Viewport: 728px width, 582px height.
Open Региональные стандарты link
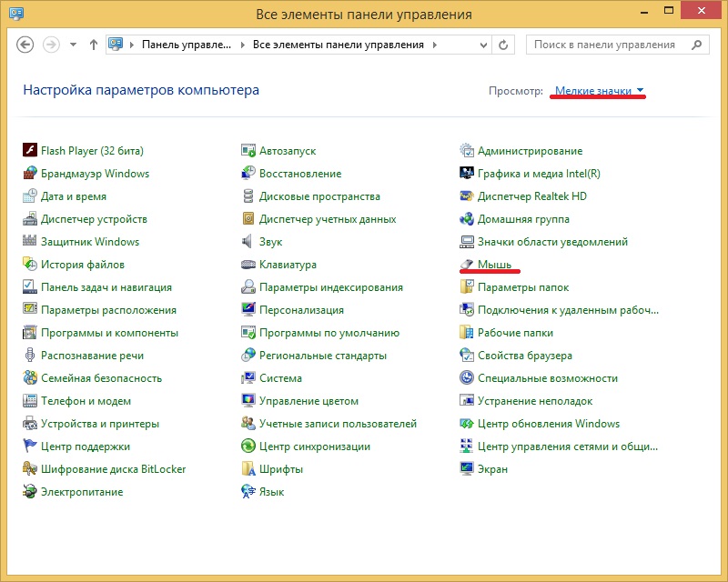pos(323,356)
